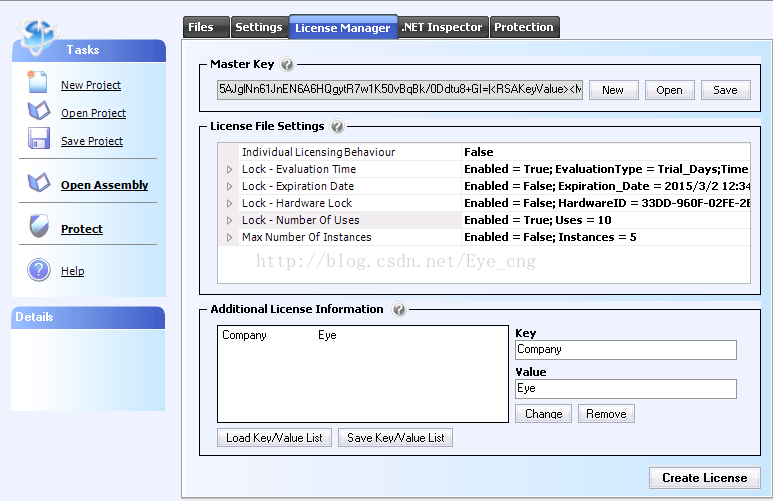Click the Expiration Date value with 2015/3/2
The image size is (773, 501).
(607, 186)
